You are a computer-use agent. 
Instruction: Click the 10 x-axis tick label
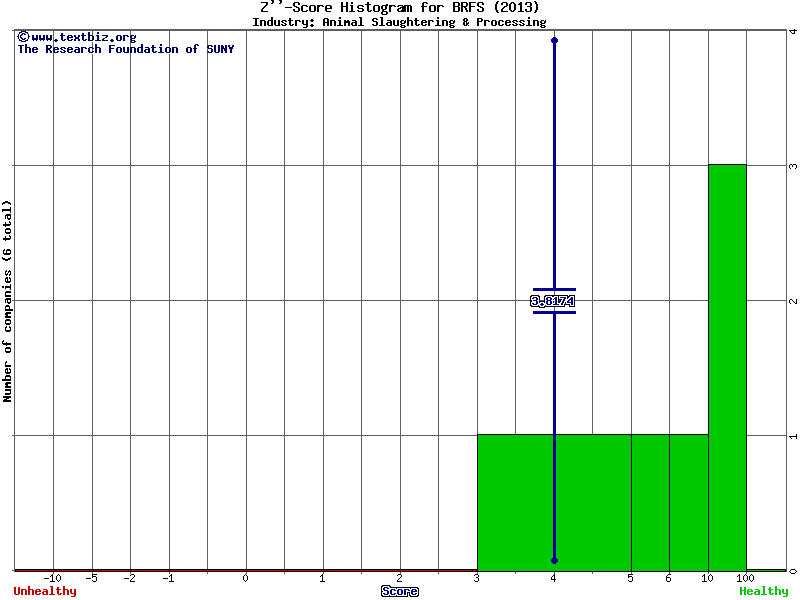coord(707,578)
